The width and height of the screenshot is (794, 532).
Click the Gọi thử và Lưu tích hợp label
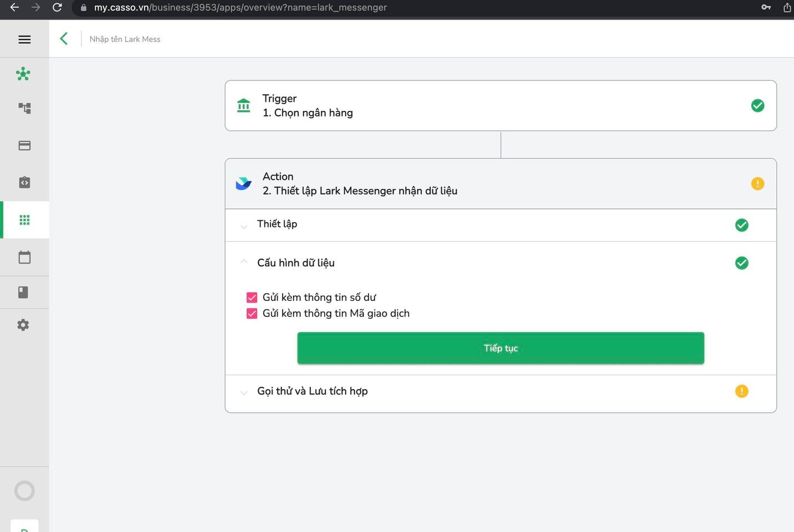[313, 391]
